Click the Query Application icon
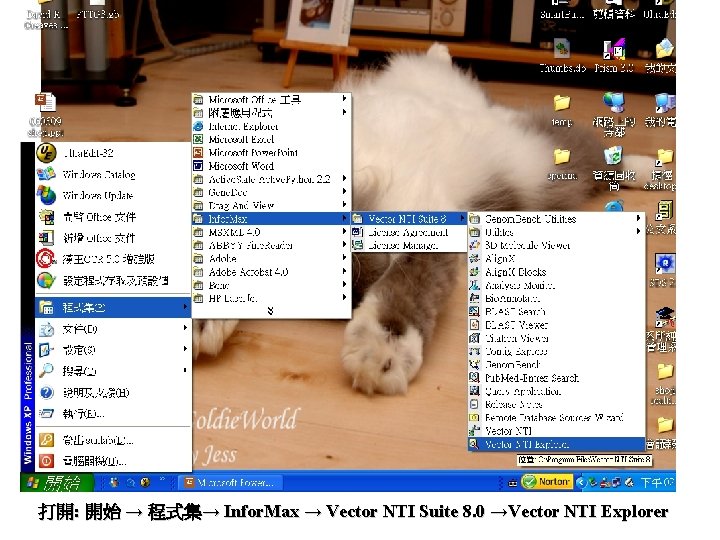 (x=474, y=391)
